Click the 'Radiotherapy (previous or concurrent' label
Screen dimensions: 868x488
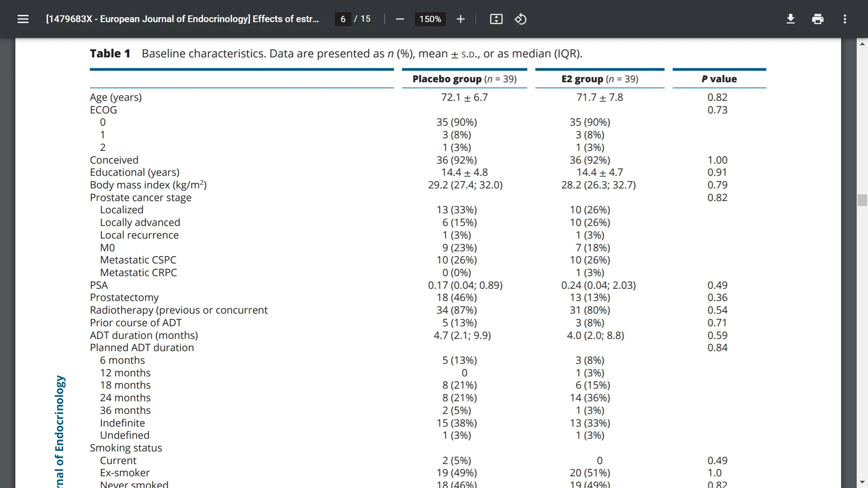click(179, 310)
